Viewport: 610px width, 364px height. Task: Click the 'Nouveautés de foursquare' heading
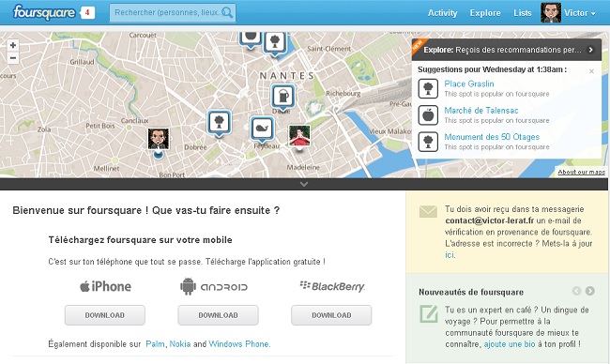[471, 292]
